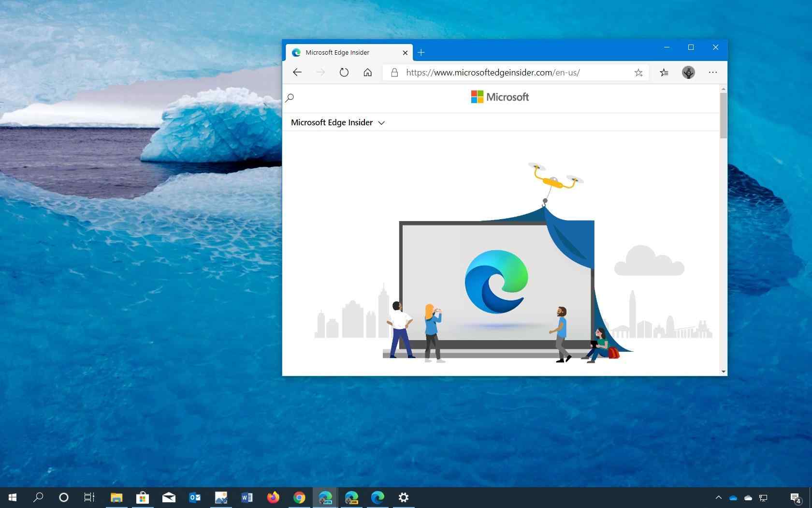
Task: Launch Firefox from the taskbar
Action: pos(273,497)
